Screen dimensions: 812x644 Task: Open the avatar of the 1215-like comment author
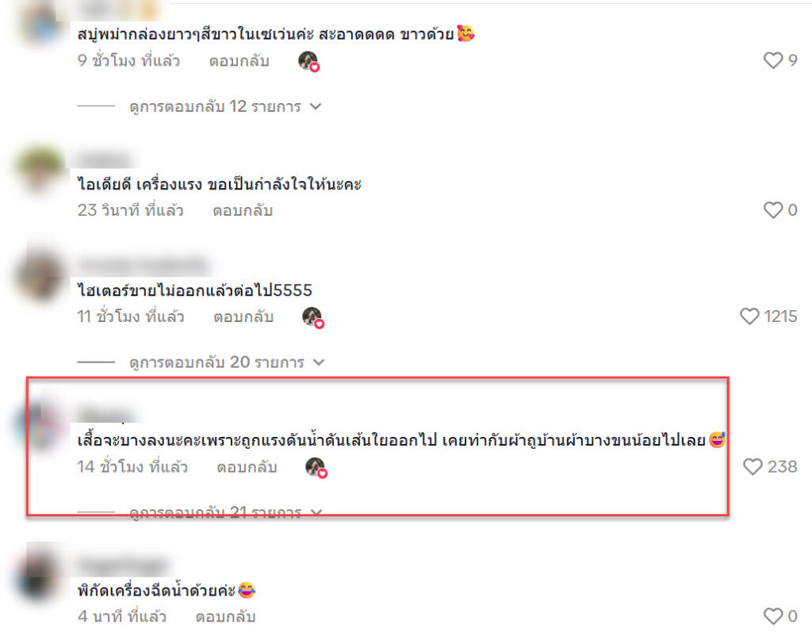(x=40, y=276)
